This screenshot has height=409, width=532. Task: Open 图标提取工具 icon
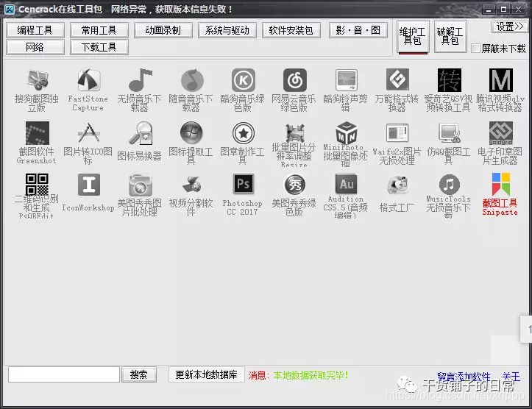click(x=191, y=133)
